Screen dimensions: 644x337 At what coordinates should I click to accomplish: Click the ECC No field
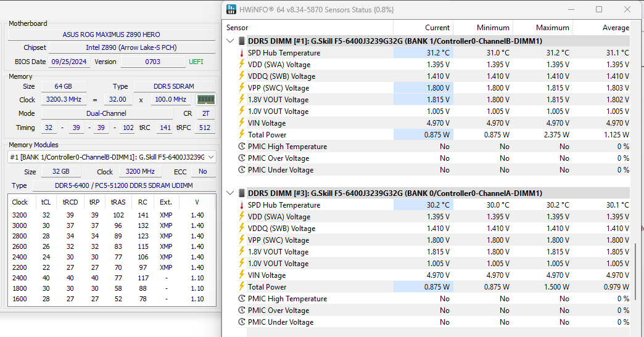(203, 172)
